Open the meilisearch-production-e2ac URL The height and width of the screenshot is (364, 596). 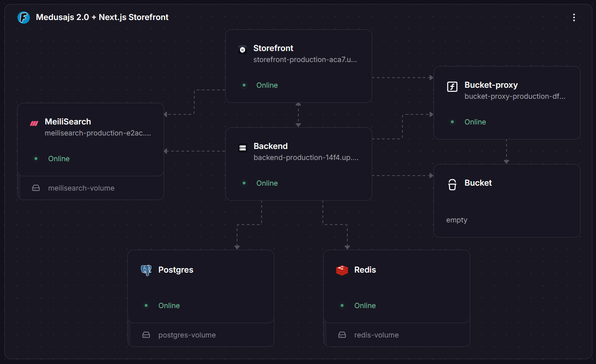click(x=98, y=133)
